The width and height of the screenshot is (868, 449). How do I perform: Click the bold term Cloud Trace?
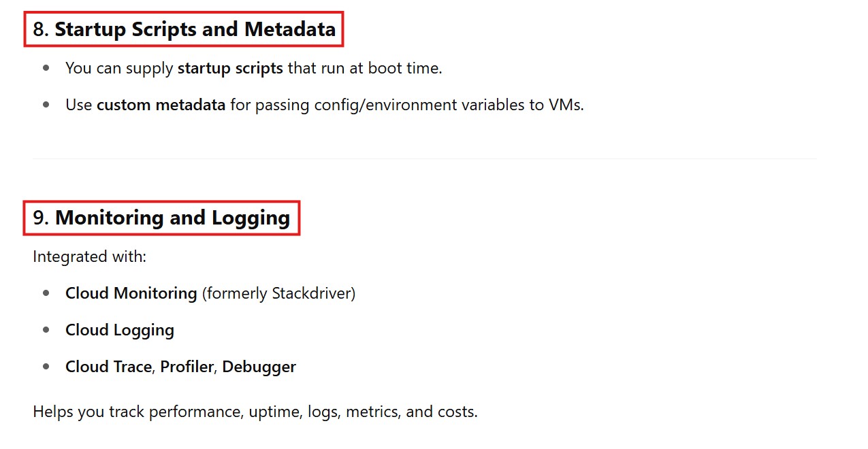(108, 367)
